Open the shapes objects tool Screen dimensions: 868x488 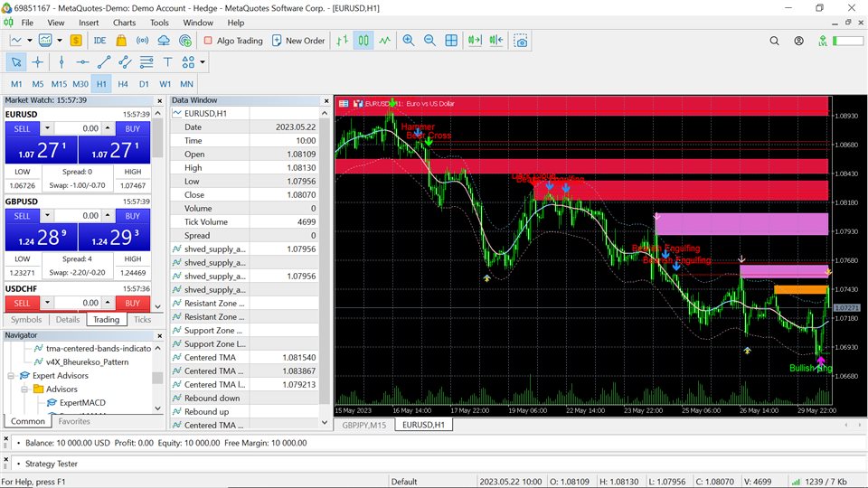(x=188, y=62)
